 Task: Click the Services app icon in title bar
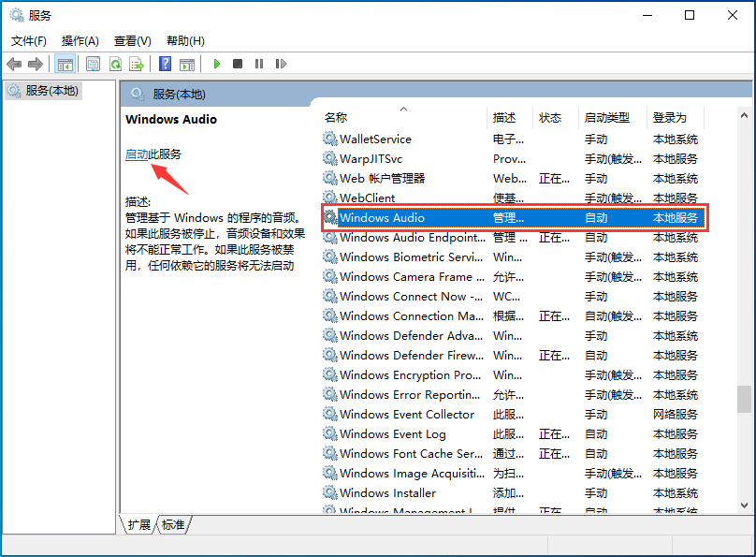pyautogui.click(x=17, y=15)
